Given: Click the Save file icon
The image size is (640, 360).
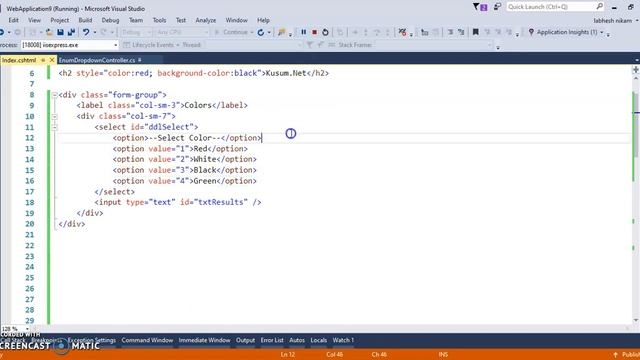Looking at the screenshot, I should [60, 32].
